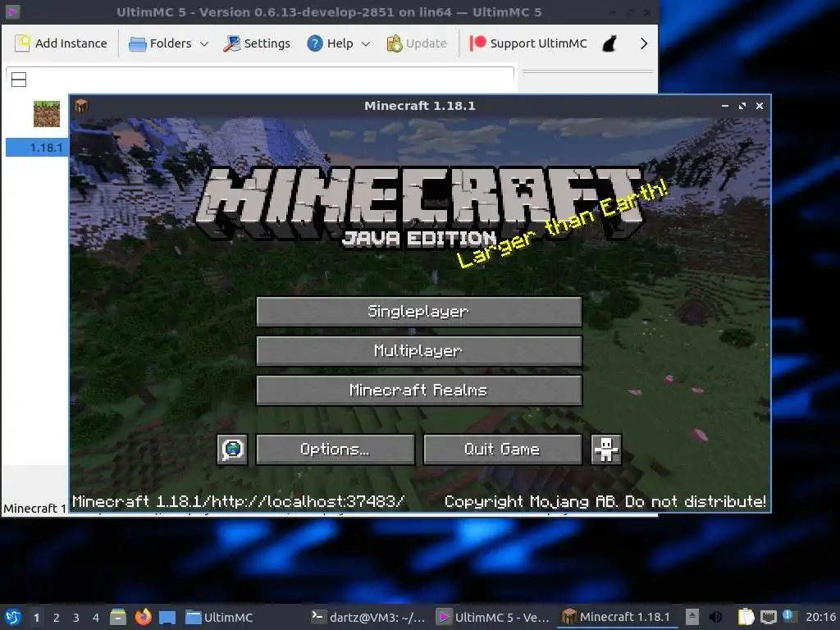This screenshot has width=840, height=630.
Task: Switch to workspace 3
Action: 76,618
